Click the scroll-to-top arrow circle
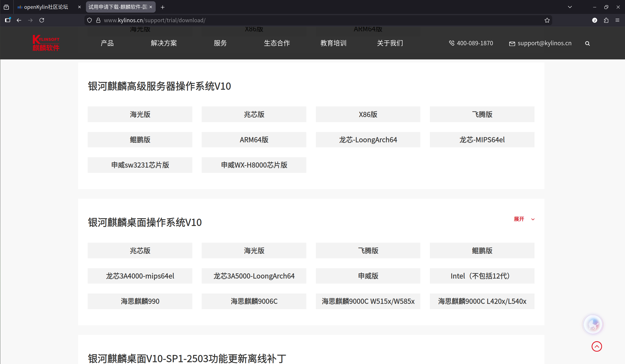The width and height of the screenshot is (625, 364). click(596, 346)
